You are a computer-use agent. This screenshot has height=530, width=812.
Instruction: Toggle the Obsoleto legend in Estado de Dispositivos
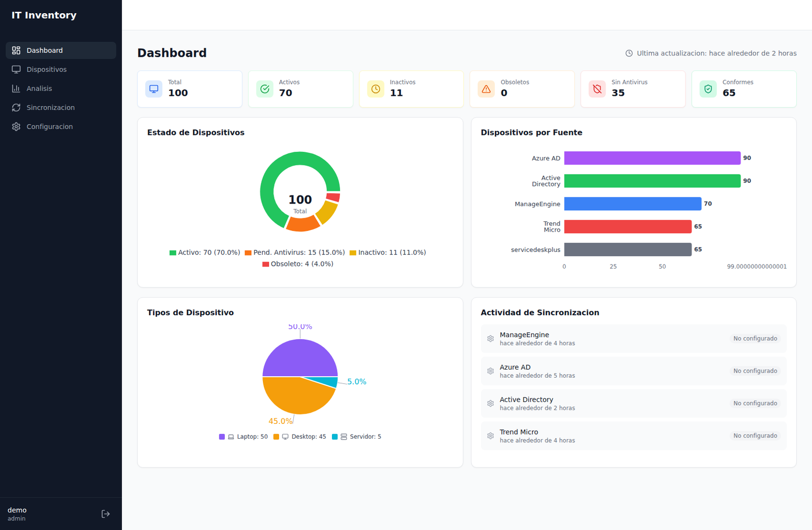pyautogui.click(x=298, y=263)
